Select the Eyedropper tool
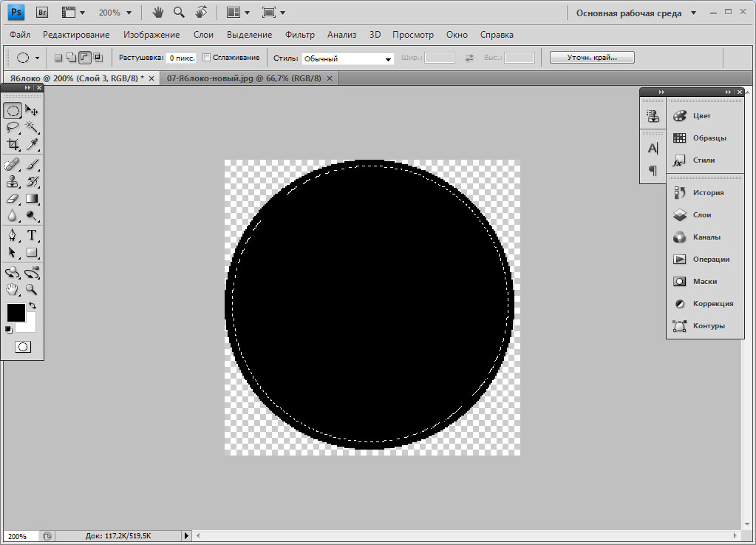The height and width of the screenshot is (545, 756). tap(32, 143)
